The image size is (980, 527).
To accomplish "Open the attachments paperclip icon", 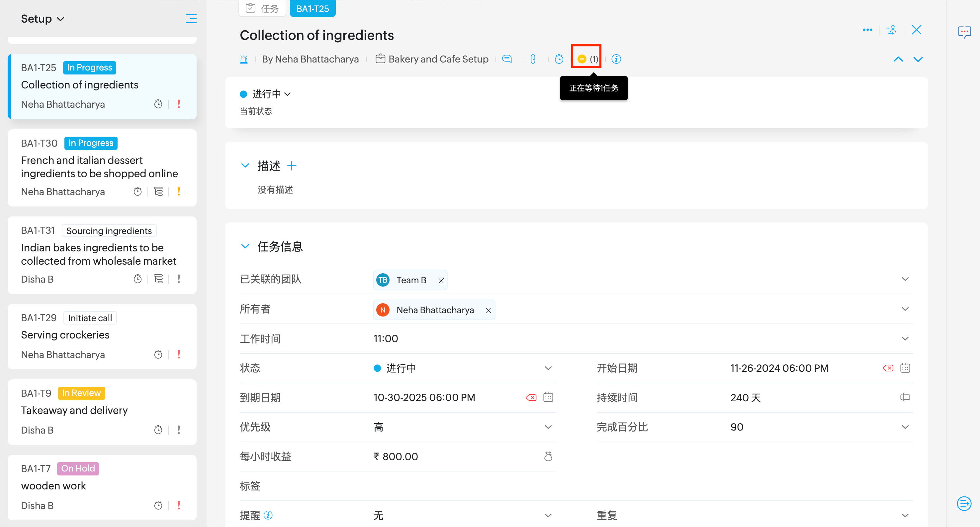I will coord(533,59).
